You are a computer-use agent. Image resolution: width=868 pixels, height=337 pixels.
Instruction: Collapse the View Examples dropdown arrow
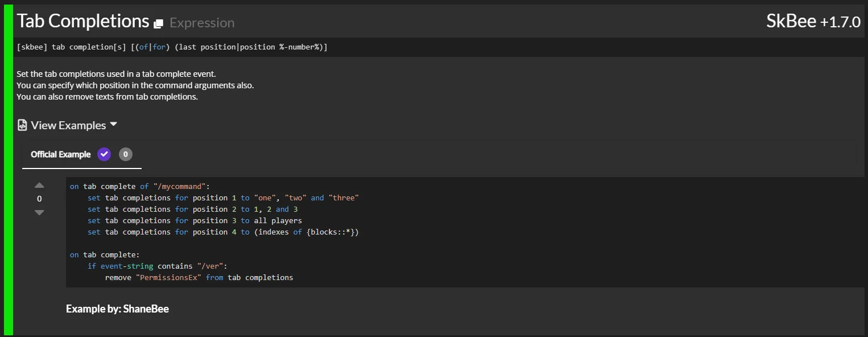[113, 124]
